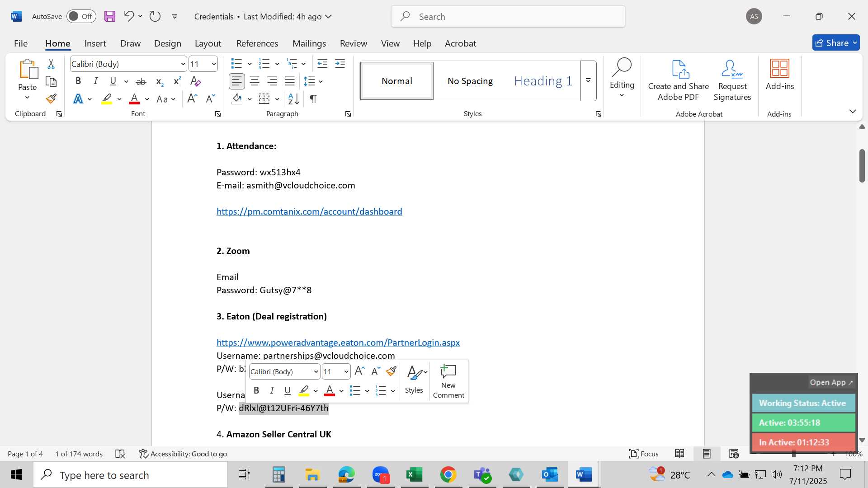Open Read Mode view in status bar
The width and height of the screenshot is (868, 488).
coord(679,454)
